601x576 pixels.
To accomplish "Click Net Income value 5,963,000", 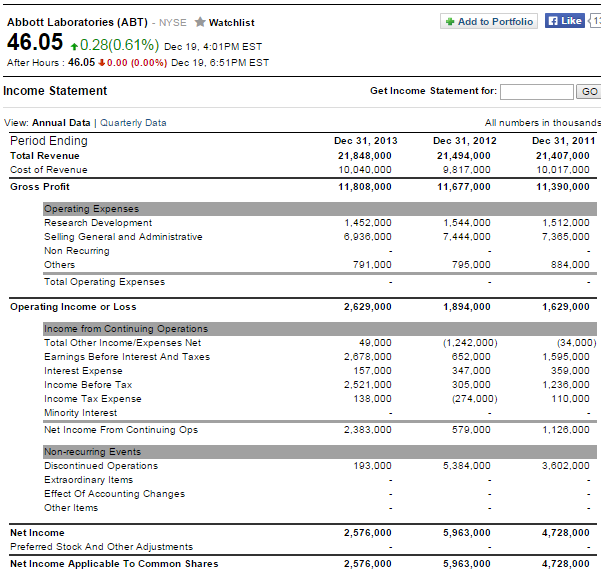I will [x=466, y=533].
